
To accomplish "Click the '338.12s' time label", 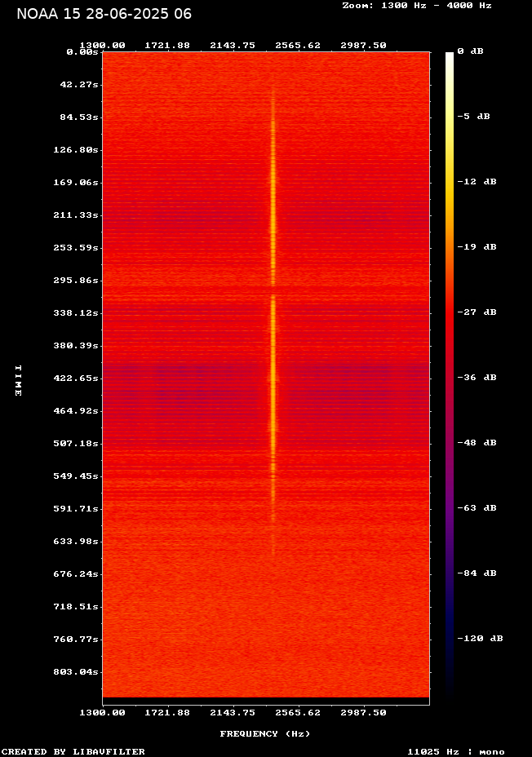I will pos(76,313).
